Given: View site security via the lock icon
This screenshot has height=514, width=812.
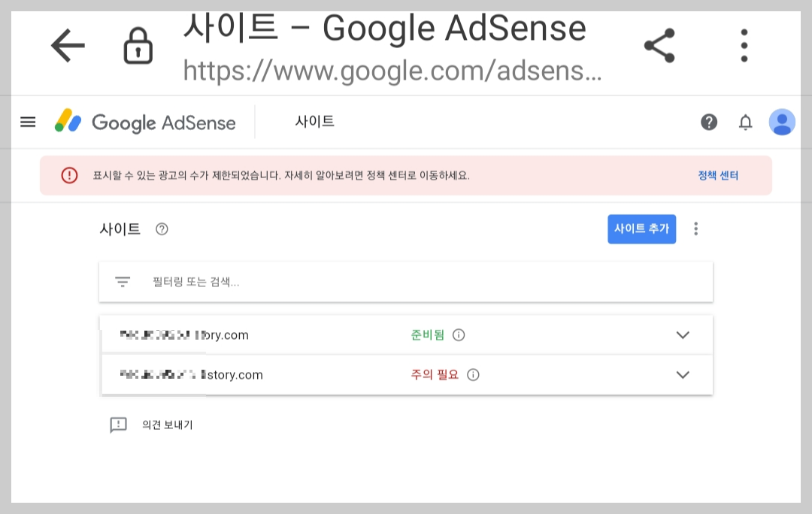Looking at the screenshot, I should (x=138, y=46).
